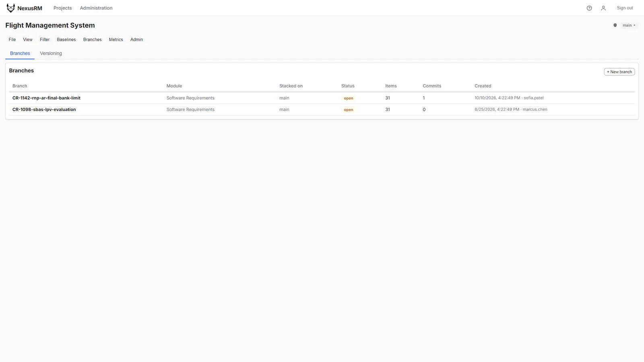Click the Items column header
The height and width of the screenshot is (362, 644).
click(391, 86)
